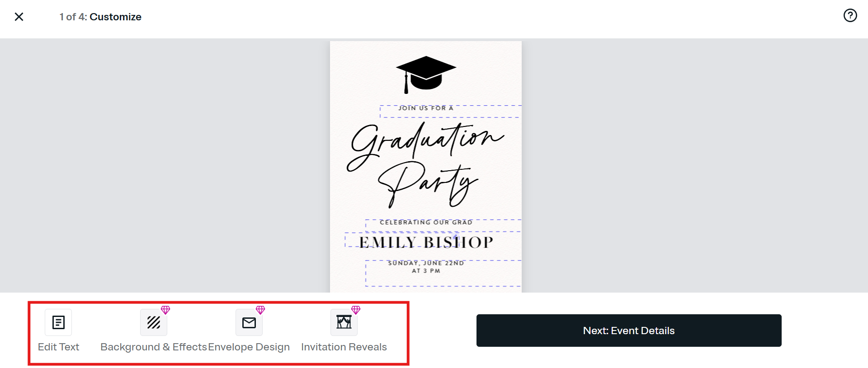Close the customize editor with X

[x=19, y=17]
